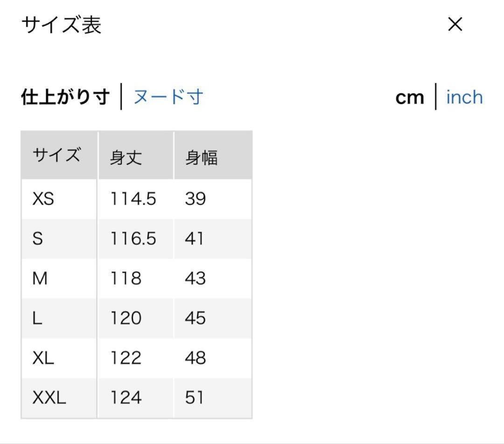Switch to the ヌード寸 tab
Viewport: 504px width, 444px height.
coord(168,97)
